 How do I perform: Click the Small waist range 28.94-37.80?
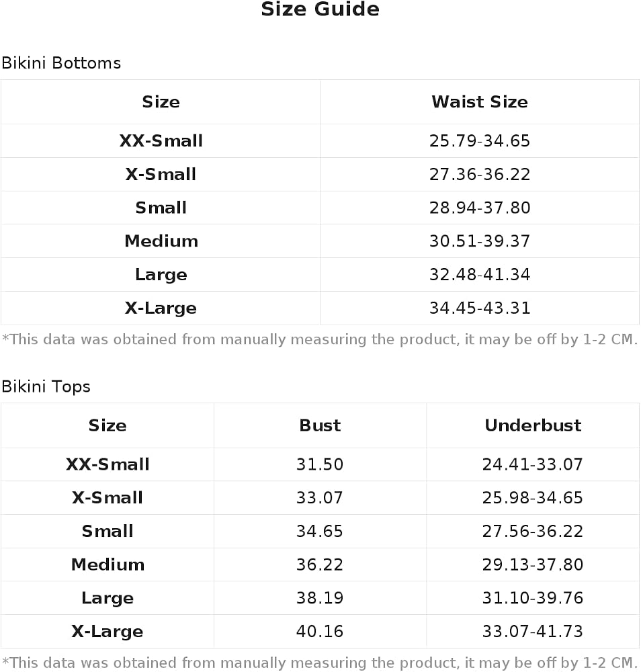[x=480, y=208]
